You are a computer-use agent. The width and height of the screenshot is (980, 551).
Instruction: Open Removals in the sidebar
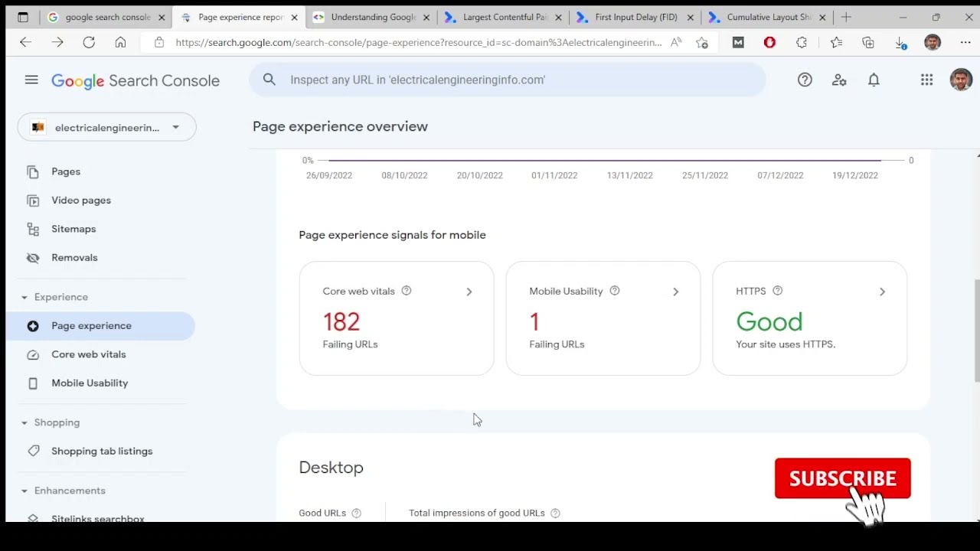tap(74, 258)
